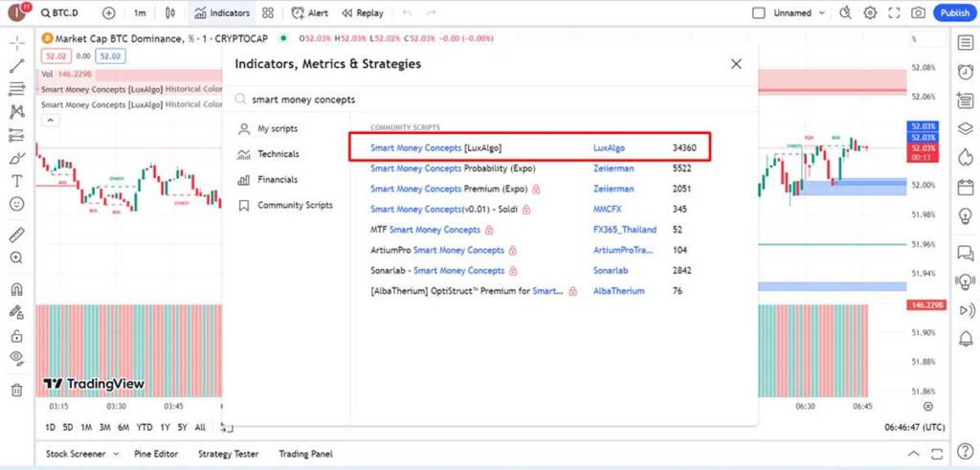The width and height of the screenshot is (980, 470).
Task: Start bar Replay mode
Action: click(x=363, y=12)
